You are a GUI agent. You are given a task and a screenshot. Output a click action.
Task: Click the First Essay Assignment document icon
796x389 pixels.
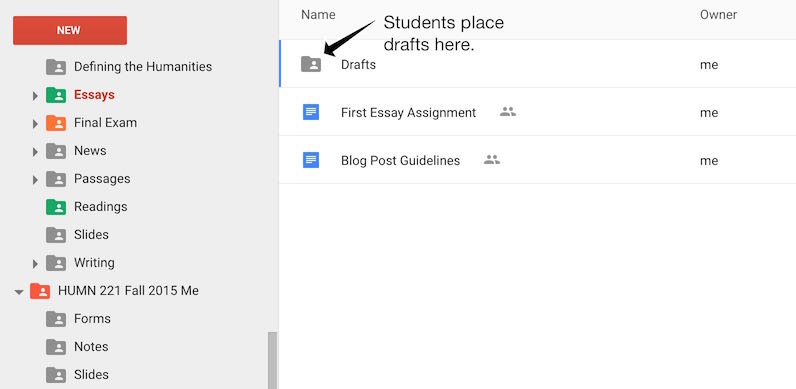(x=311, y=112)
